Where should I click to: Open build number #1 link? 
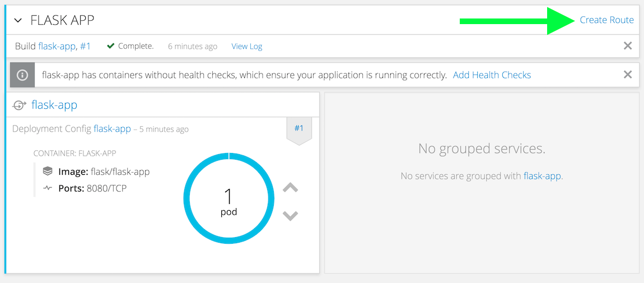pos(85,47)
